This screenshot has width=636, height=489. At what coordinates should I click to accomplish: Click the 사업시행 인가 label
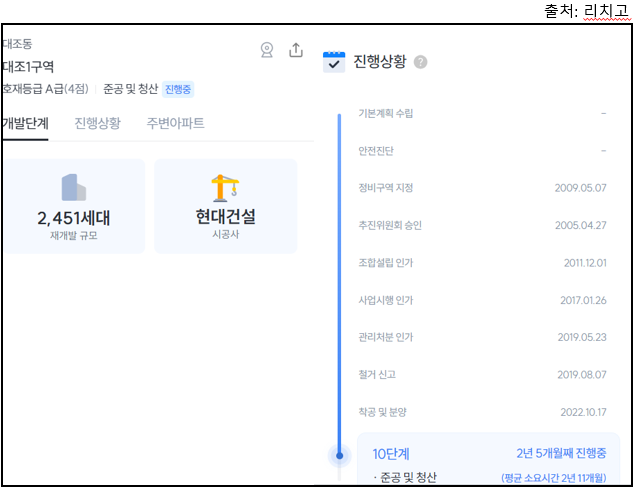(385, 300)
